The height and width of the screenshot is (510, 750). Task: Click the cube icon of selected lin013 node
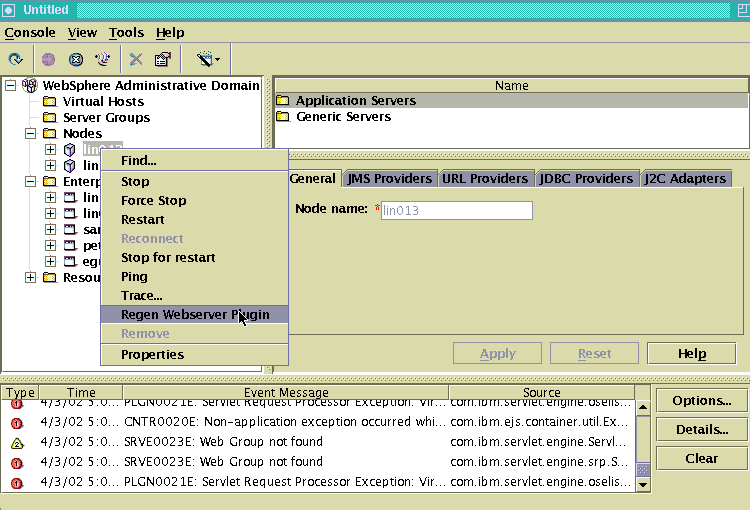coord(69,150)
